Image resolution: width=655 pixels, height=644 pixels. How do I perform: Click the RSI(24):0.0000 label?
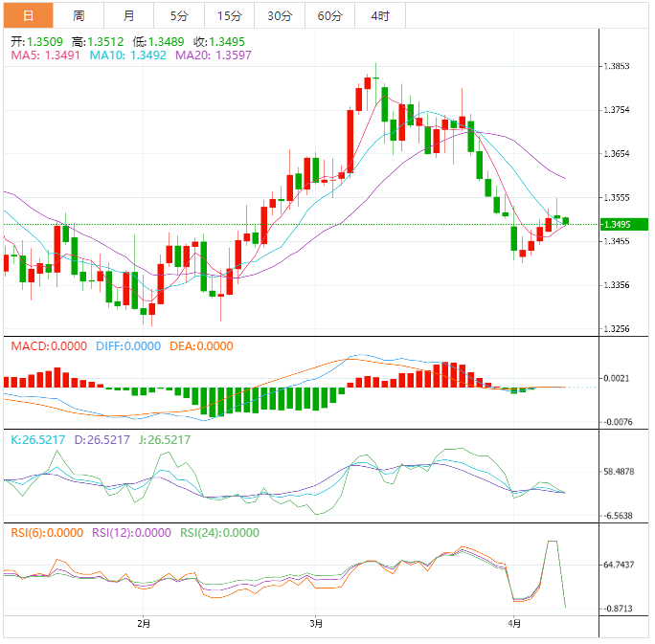[219, 533]
